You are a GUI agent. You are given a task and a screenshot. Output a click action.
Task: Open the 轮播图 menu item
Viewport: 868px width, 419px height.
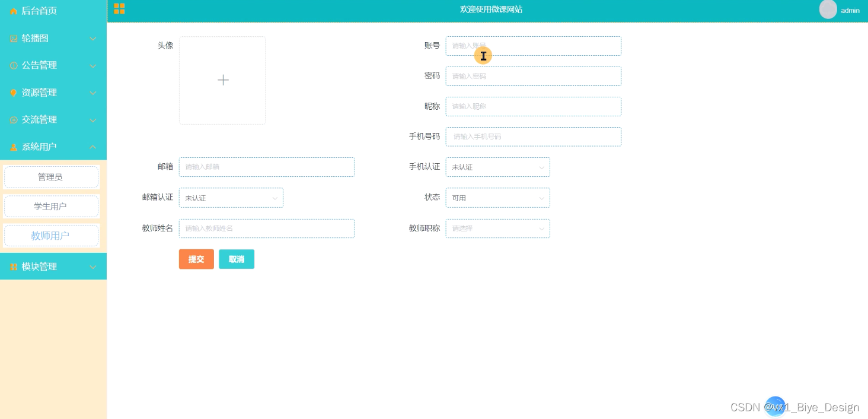[53, 38]
